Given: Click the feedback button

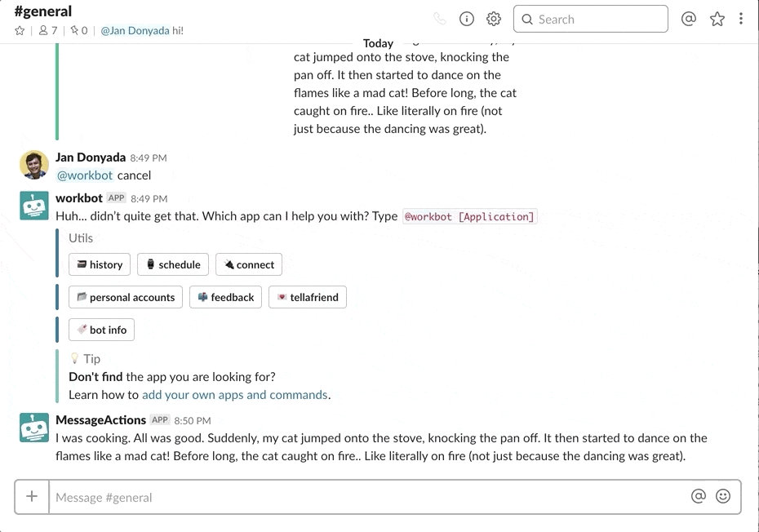Looking at the screenshot, I should coord(225,297).
